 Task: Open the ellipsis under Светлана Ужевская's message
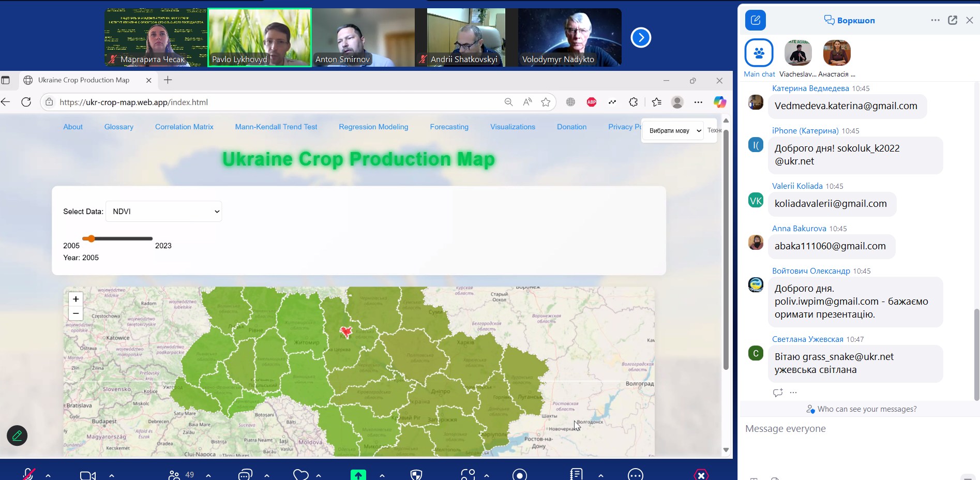[793, 393]
